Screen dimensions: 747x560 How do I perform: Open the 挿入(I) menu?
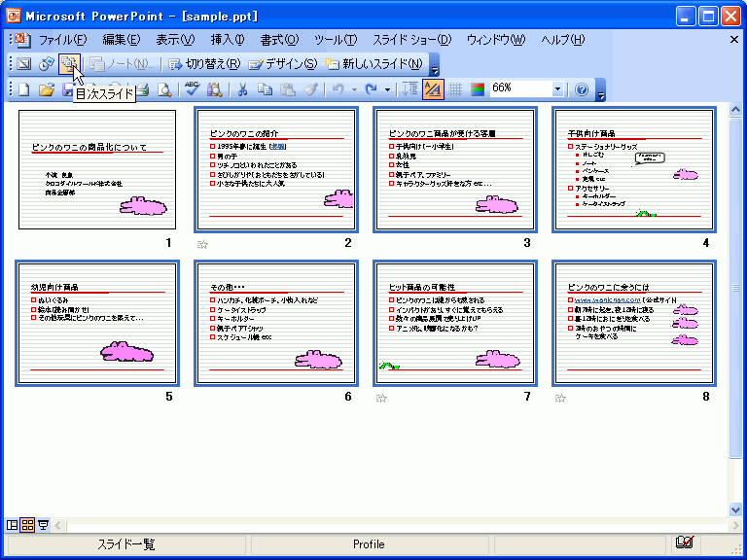(x=227, y=40)
